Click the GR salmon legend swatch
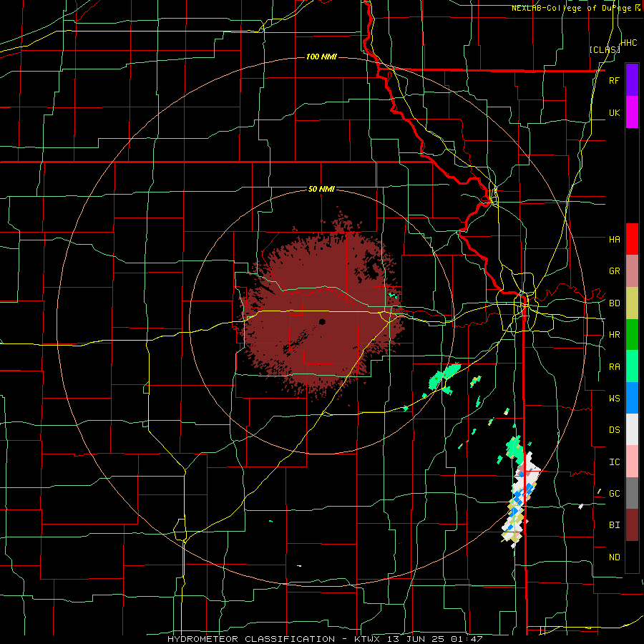 (632, 271)
